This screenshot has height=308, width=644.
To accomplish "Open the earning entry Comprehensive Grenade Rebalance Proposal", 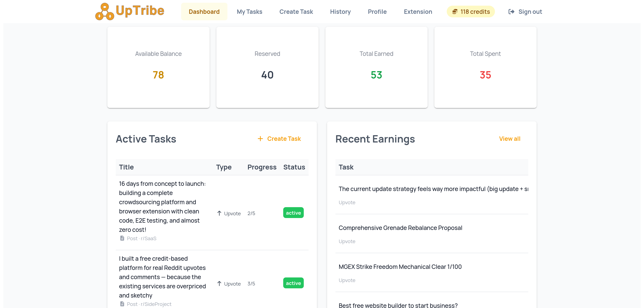I will click(x=400, y=228).
